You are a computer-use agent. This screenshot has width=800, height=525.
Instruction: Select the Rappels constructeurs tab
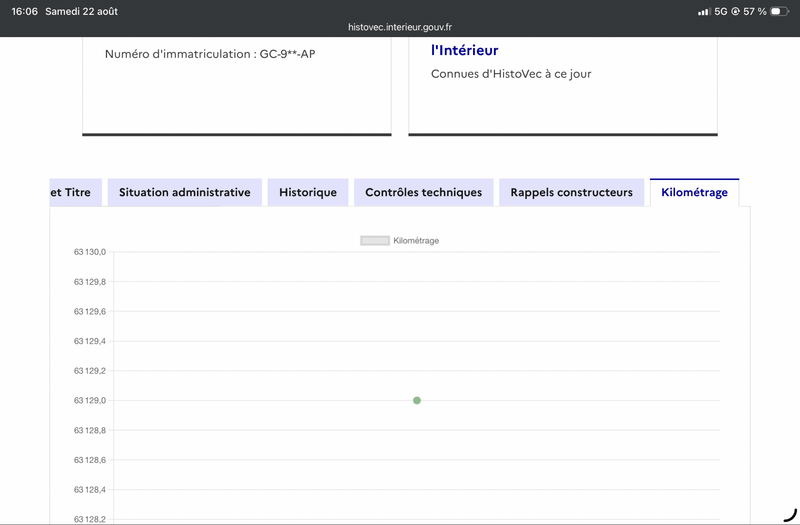[571, 192]
